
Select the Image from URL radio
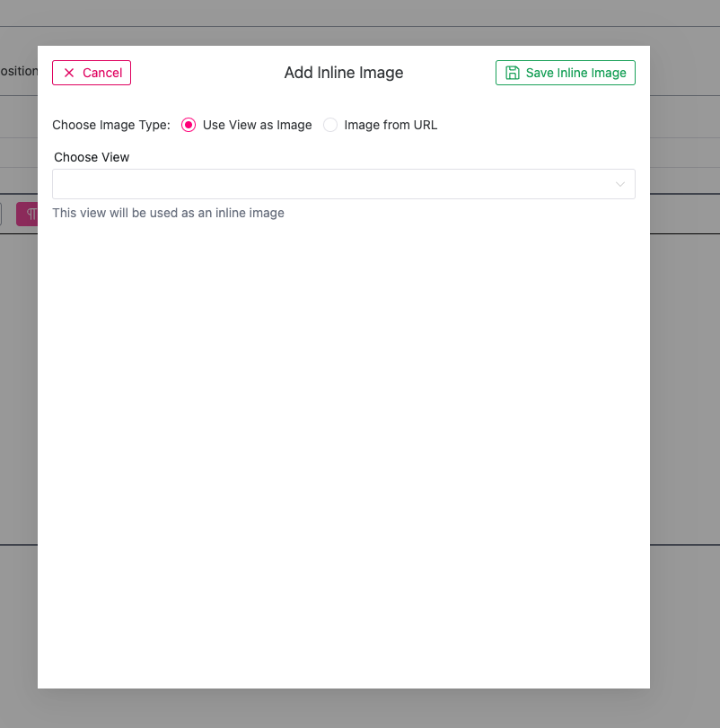[x=330, y=125]
